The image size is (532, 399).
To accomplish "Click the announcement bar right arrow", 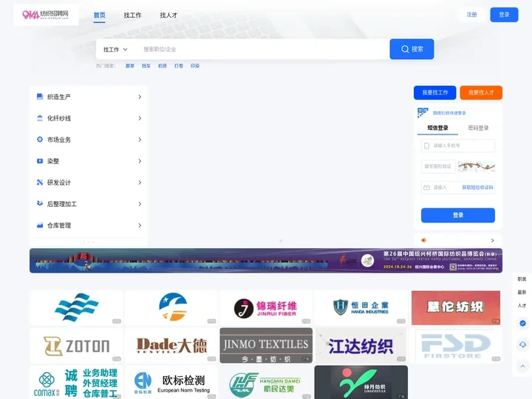I will [492, 240].
